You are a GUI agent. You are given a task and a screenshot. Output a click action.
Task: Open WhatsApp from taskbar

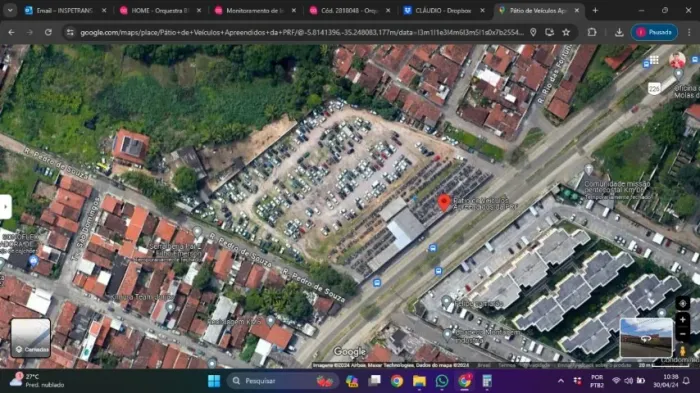click(442, 381)
